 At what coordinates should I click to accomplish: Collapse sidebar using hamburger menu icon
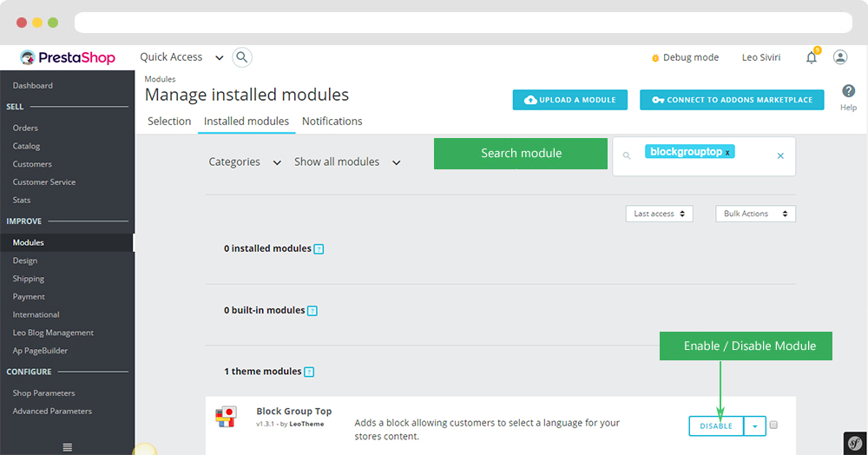pyautogui.click(x=68, y=447)
